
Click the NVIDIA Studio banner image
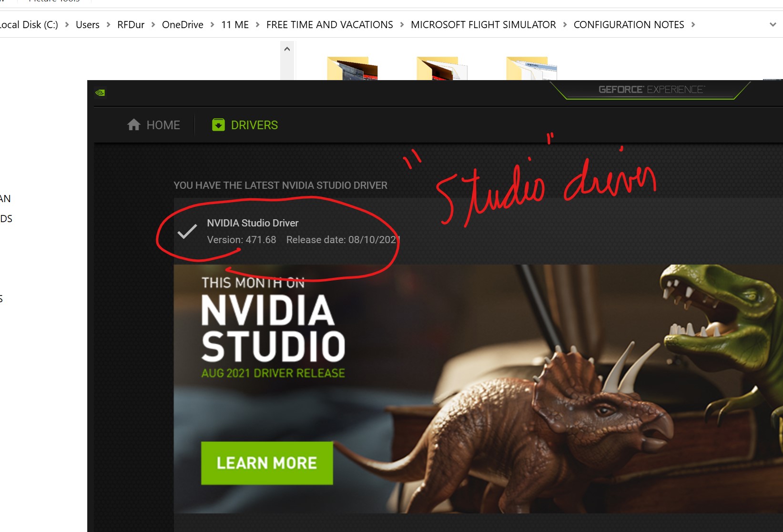[x=478, y=389]
